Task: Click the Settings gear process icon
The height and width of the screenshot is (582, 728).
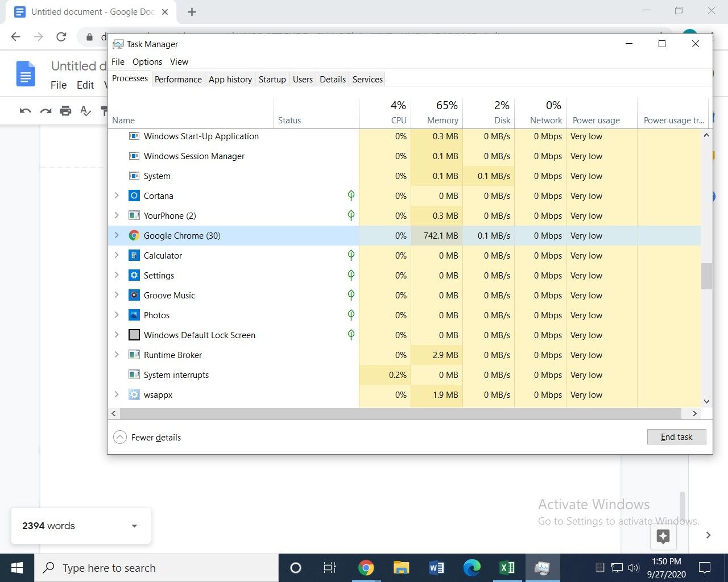Action: pyautogui.click(x=134, y=275)
